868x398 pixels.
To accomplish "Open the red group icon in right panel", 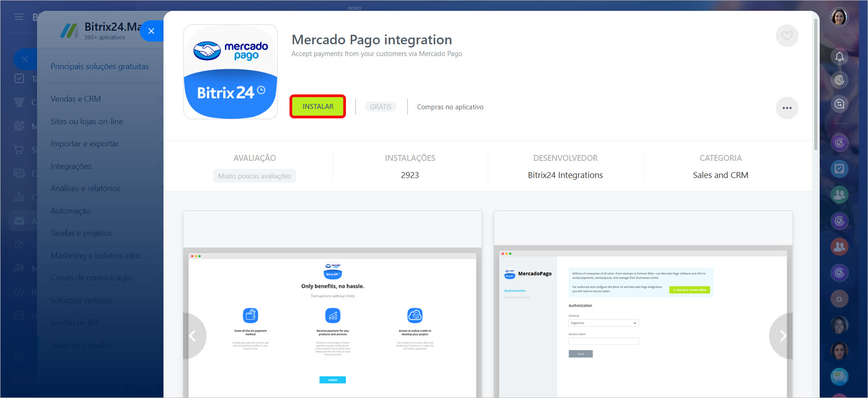I will tap(839, 247).
